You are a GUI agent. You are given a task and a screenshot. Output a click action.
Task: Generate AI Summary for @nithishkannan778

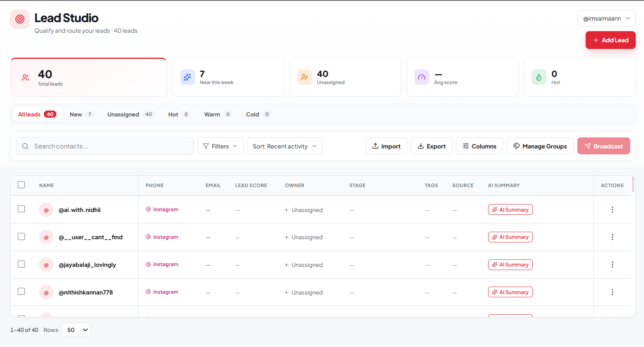point(510,292)
